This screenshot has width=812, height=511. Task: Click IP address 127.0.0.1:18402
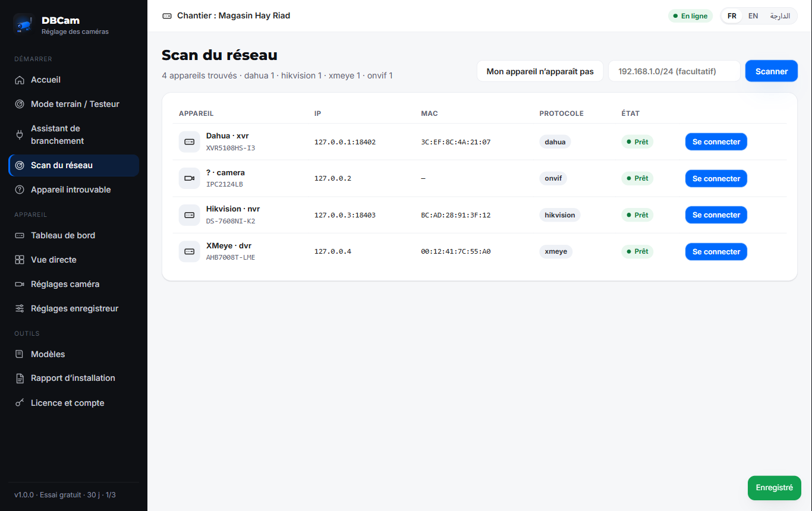(x=345, y=142)
